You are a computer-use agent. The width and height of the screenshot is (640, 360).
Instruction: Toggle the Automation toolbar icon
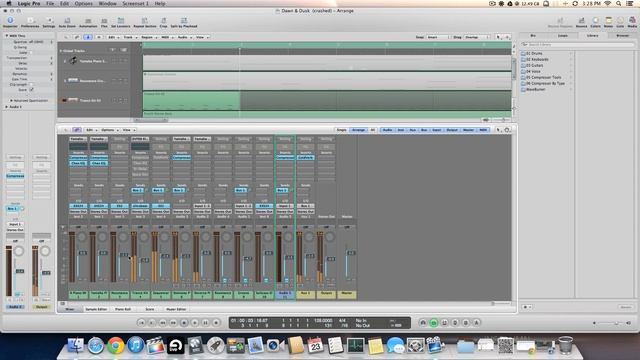tap(88, 22)
